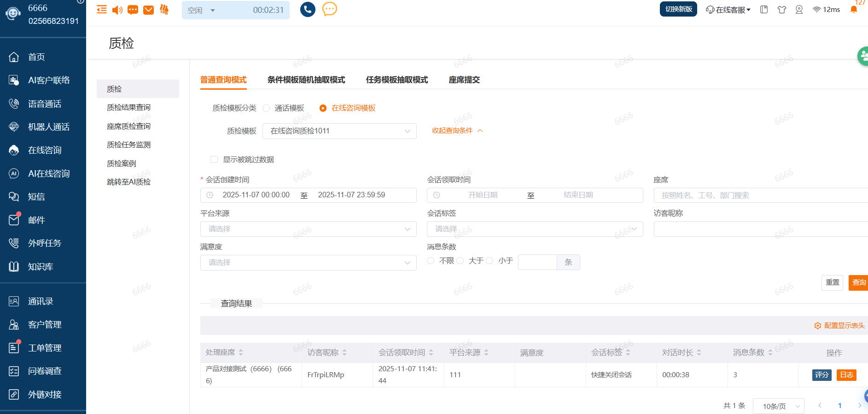Expand the 平台来源 dropdown
The height and width of the screenshot is (414, 868).
308,229
